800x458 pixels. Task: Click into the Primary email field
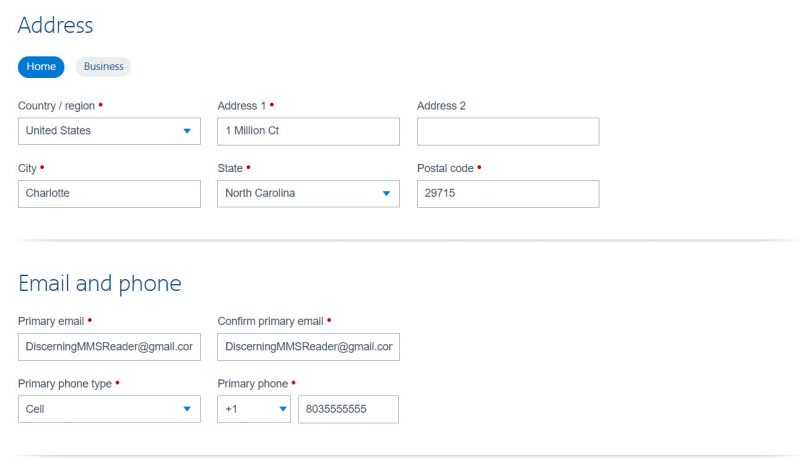109,347
